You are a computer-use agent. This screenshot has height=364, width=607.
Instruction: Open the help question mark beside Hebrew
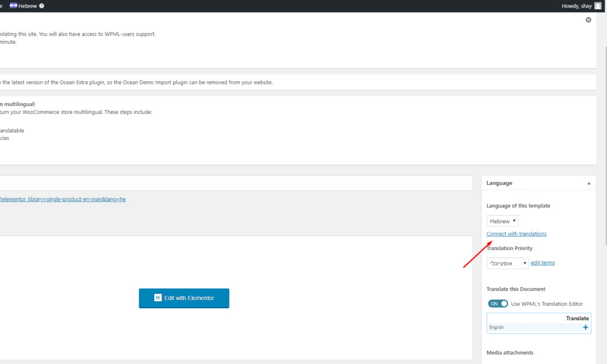coord(41,6)
